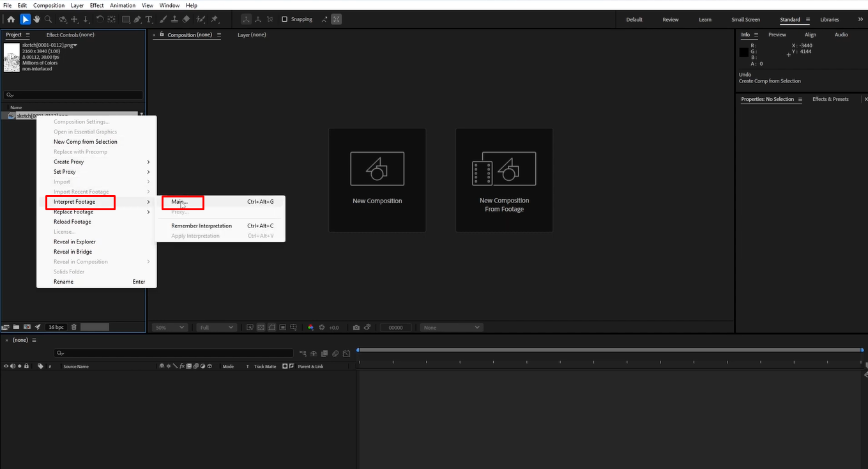Toggle the Snapping checkbox
Screen dimensions: 868x469
pyautogui.click(x=284, y=19)
